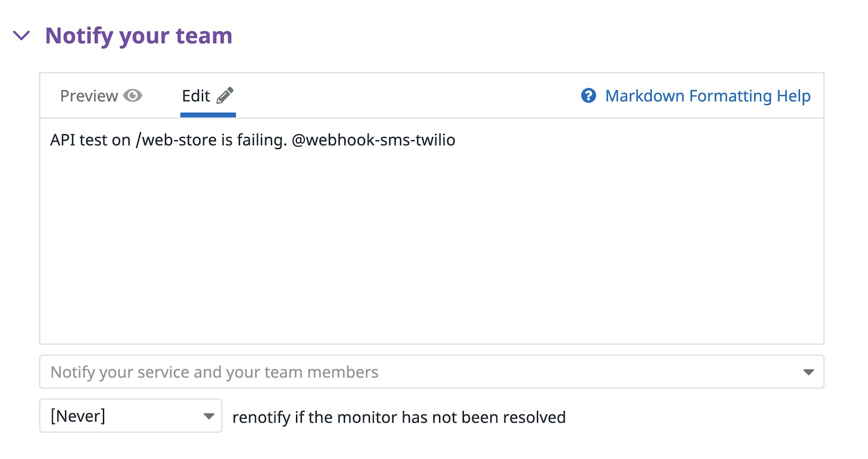Click the placeholder text in recipients field
Screen dimensions: 868x459
point(214,372)
